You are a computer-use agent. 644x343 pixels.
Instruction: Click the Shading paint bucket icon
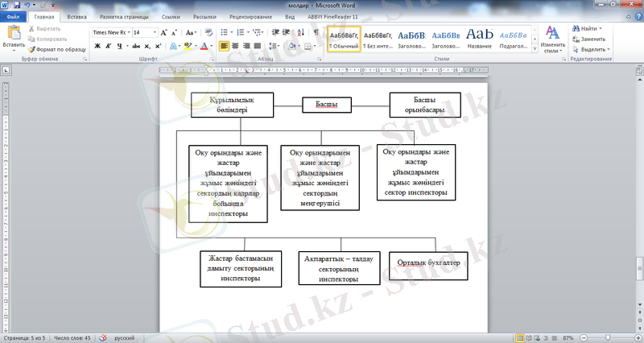pyautogui.click(x=291, y=46)
